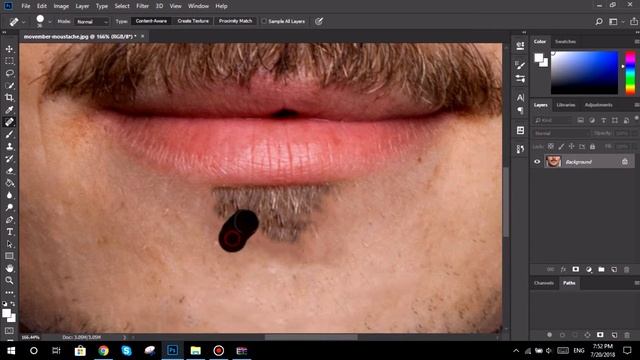The image size is (640, 360).
Task: Toggle the layer filtering on/off switch
Action: [x=636, y=119]
